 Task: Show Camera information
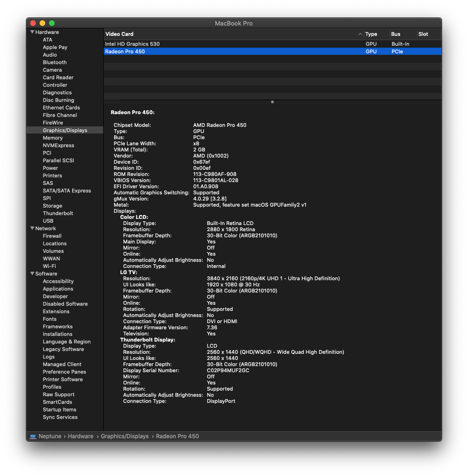[52, 70]
